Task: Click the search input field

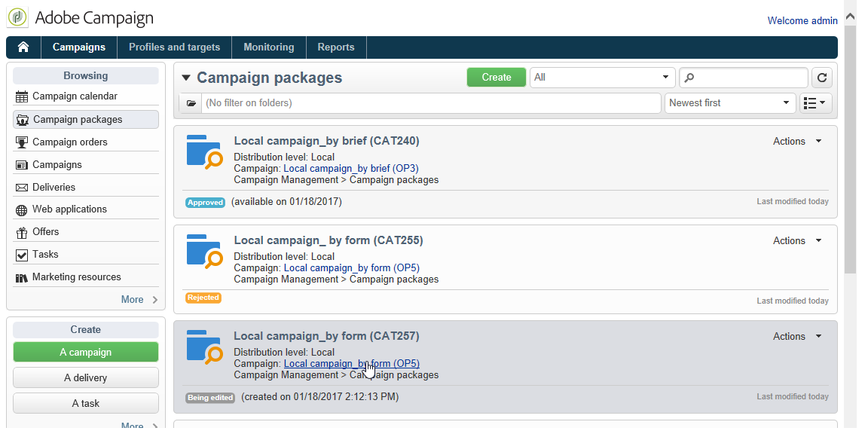Action: 748,78
